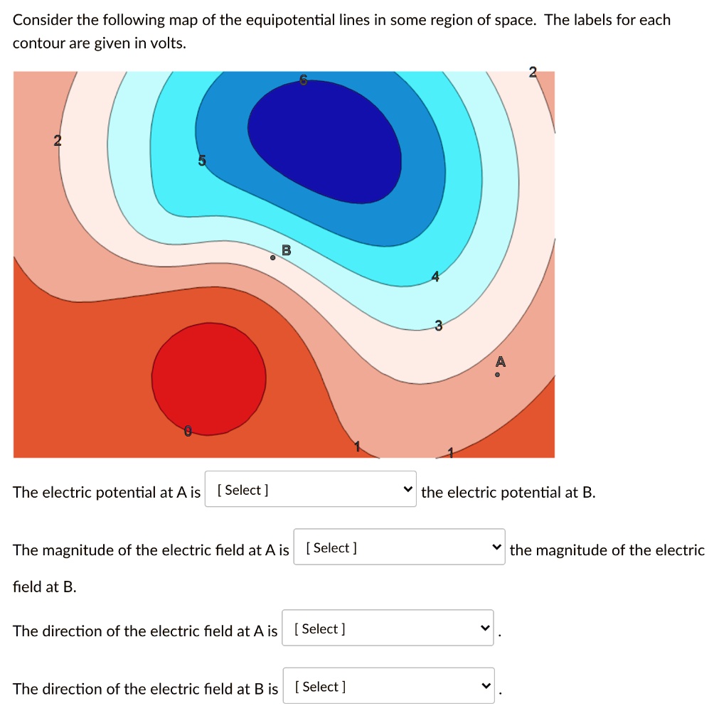Open the field direction at B dropdown
This screenshot has height=728, width=714.
(388, 685)
